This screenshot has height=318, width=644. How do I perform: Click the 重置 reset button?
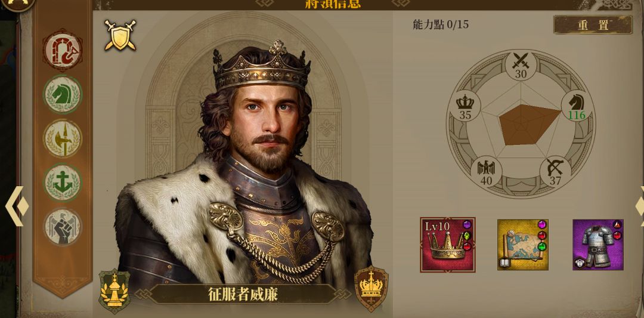click(x=593, y=25)
